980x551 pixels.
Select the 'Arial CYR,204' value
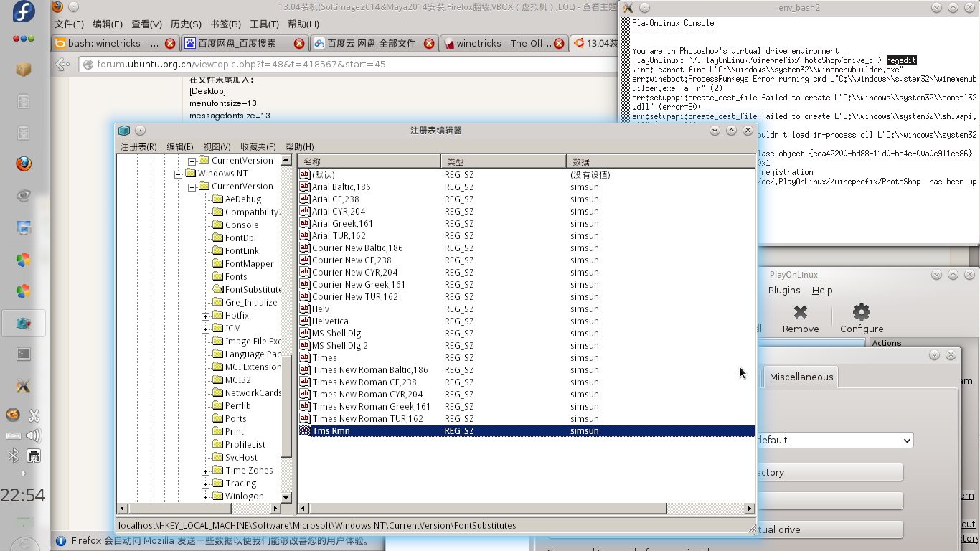[x=339, y=211]
